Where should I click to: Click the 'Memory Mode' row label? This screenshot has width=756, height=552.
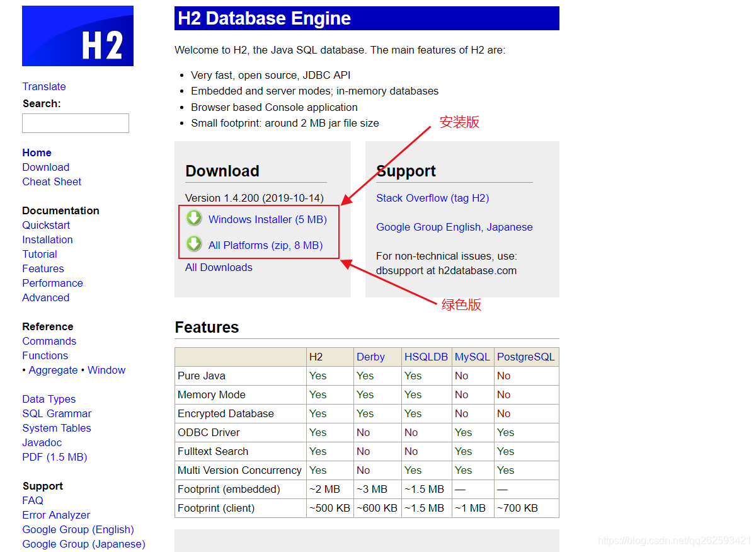(x=212, y=394)
